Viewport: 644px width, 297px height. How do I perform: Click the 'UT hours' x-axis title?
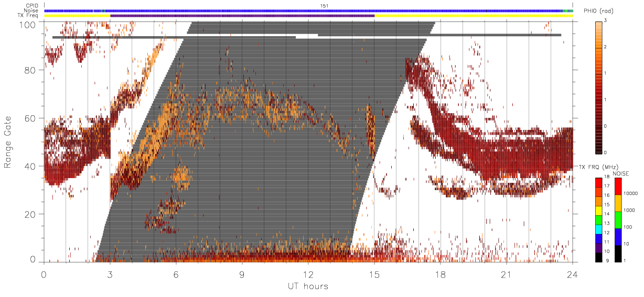[x=307, y=286]
